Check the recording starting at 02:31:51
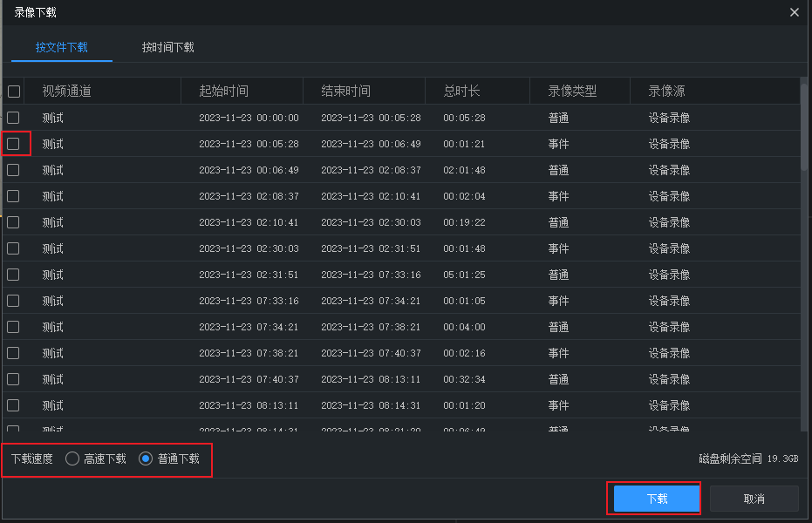Viewport: 812px width, 523px height. click(13, 275)
